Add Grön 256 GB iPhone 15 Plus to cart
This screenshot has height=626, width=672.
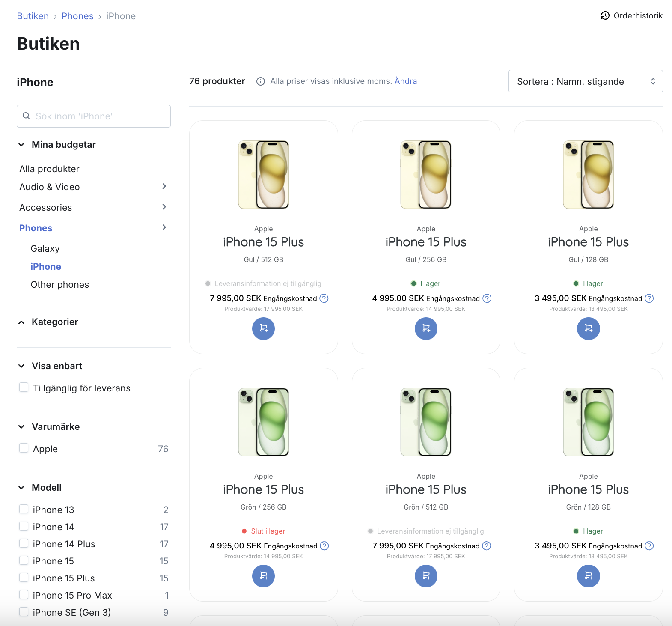[263, 576]
